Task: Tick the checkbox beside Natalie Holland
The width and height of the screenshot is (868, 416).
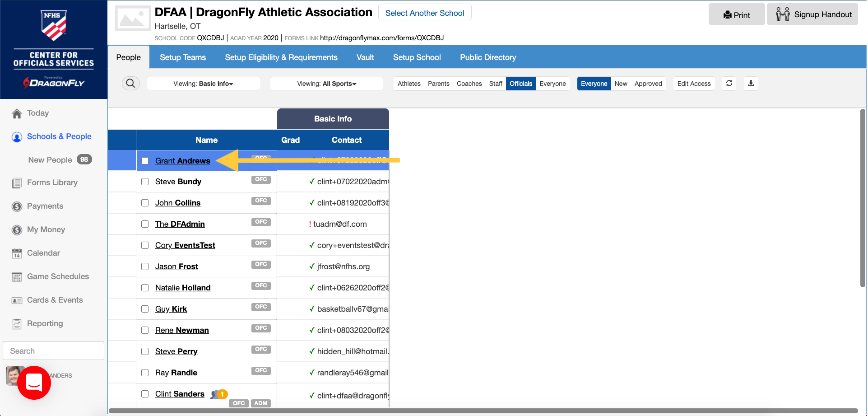Action: pos(145,288)
